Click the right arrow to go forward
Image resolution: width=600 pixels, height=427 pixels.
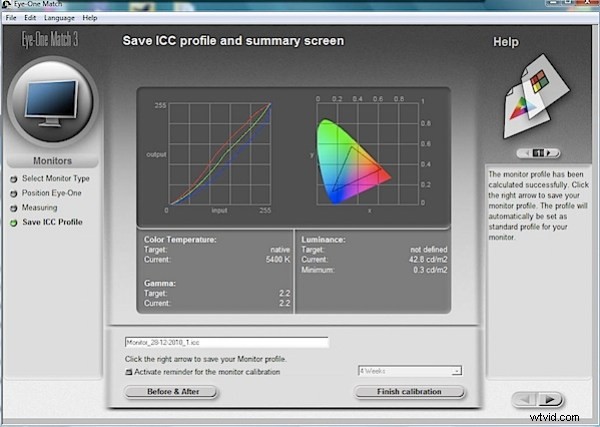550,399
